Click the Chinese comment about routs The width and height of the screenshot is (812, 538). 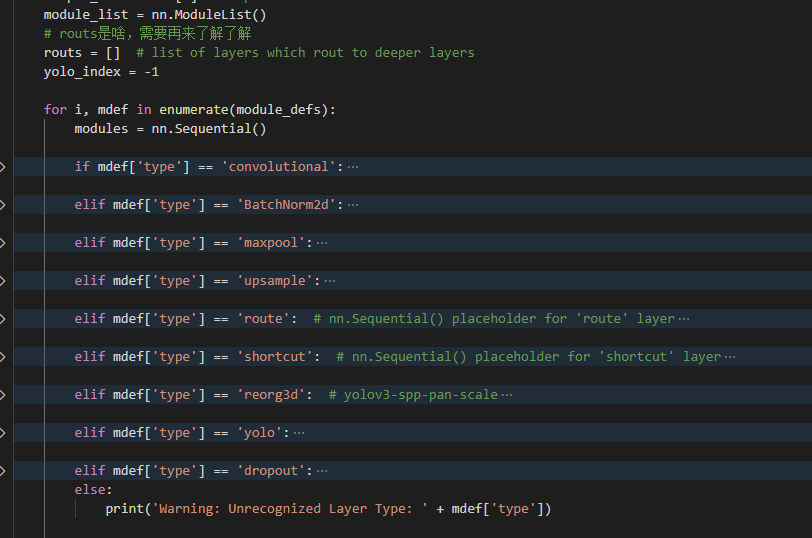(148, 34)
